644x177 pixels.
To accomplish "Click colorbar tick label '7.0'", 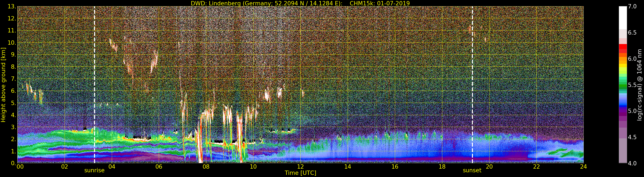I will [x=632, y=6].
